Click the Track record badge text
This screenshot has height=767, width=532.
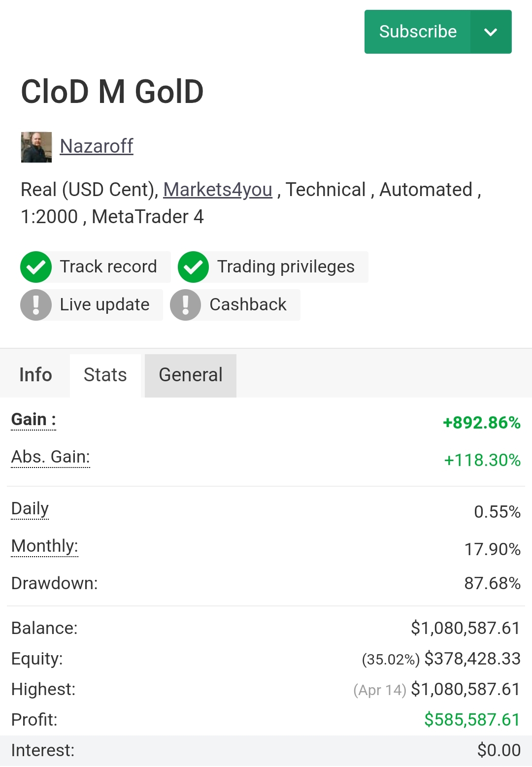tap(108, 267)
